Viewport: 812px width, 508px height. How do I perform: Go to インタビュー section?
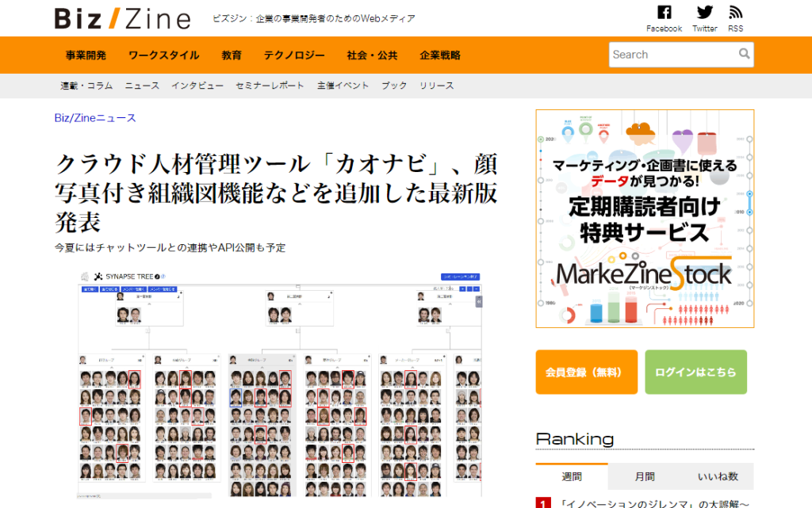(197, 86)
